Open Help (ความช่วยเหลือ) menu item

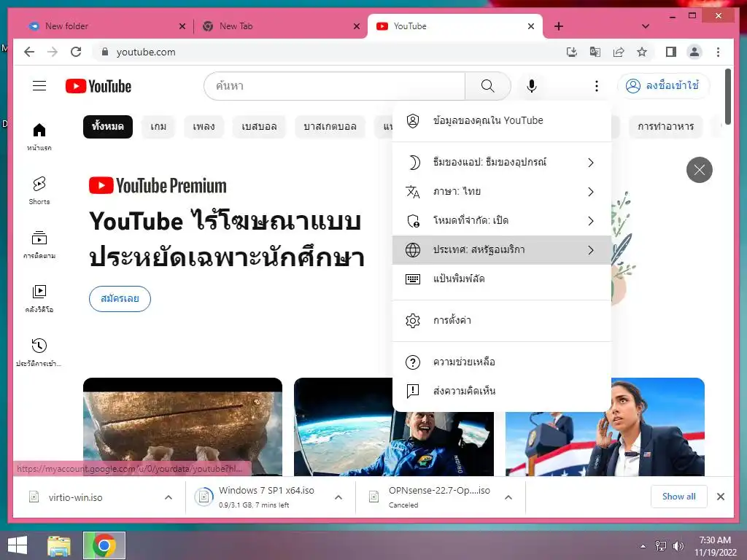tap(502, 362)
